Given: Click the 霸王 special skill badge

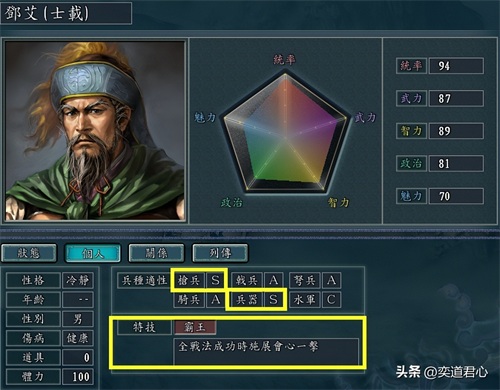Looking at the screenshot, I should (195, 327).
